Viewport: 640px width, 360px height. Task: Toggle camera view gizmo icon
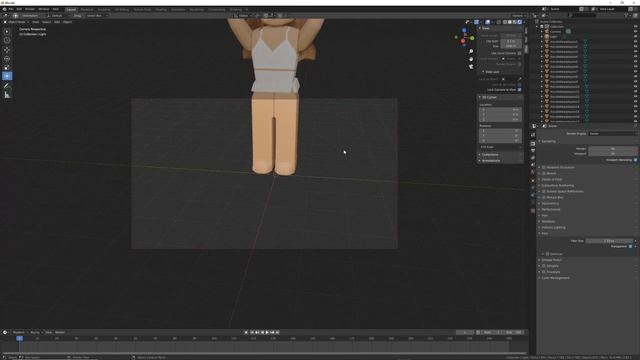click(471, 67)
